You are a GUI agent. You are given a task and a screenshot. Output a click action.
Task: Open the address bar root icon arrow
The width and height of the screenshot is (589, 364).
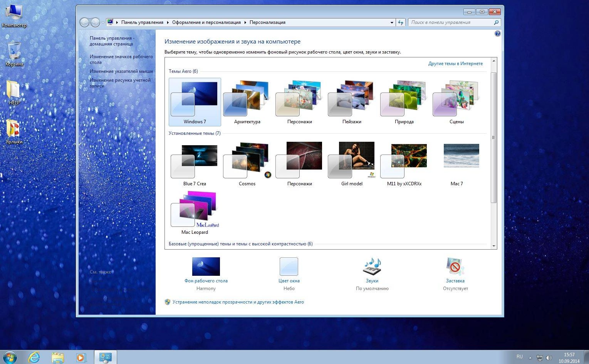[x=117, y=22]
